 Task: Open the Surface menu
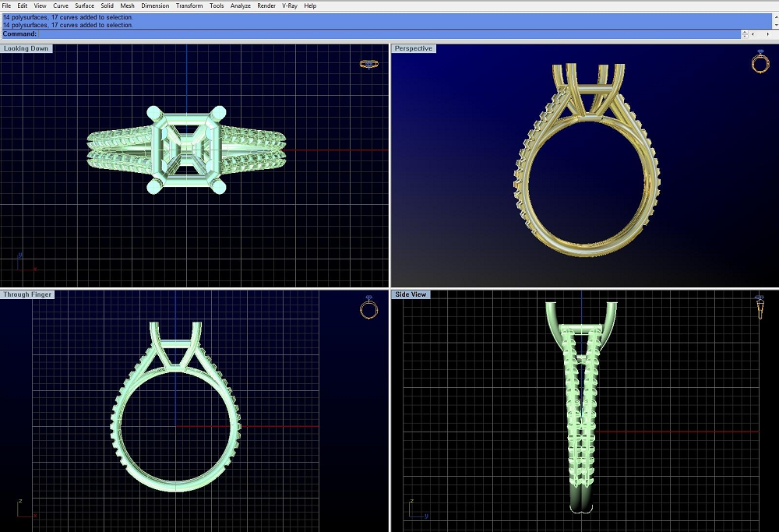[84, 6]
